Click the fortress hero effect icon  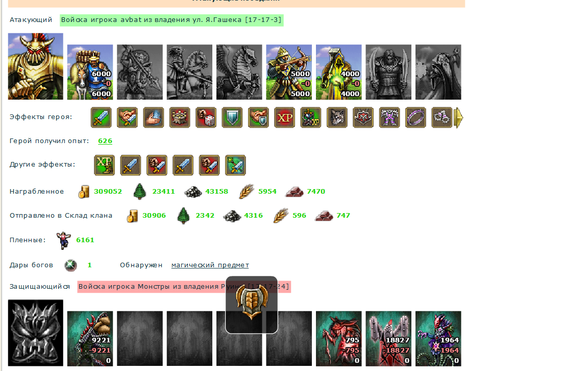[180, 118]
